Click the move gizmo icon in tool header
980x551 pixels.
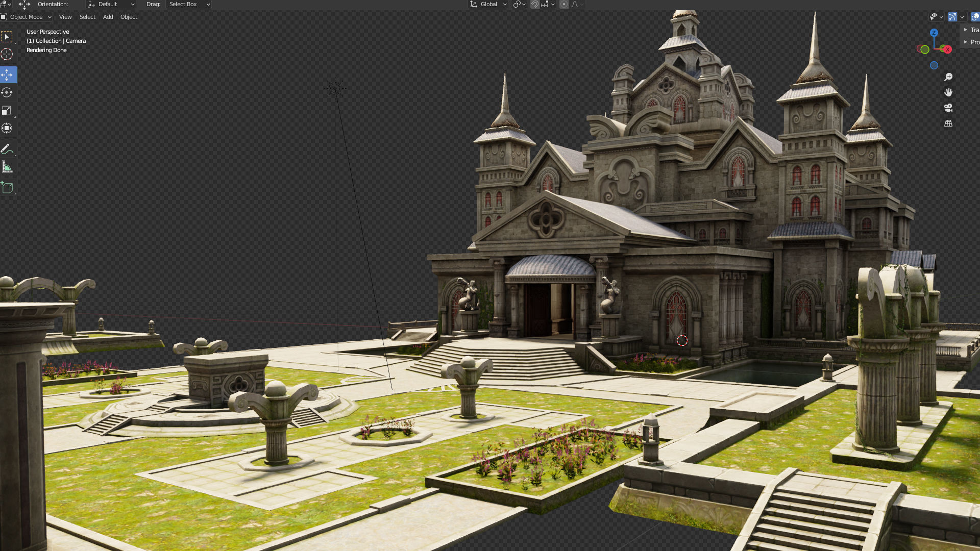(x=24, y=5)
